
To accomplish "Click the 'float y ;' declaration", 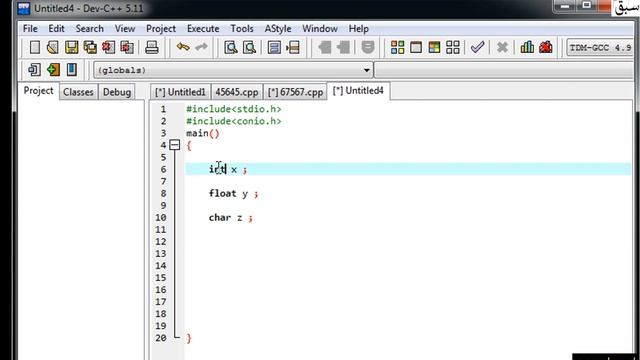I will pyautogui.click(x=233, y=193).
